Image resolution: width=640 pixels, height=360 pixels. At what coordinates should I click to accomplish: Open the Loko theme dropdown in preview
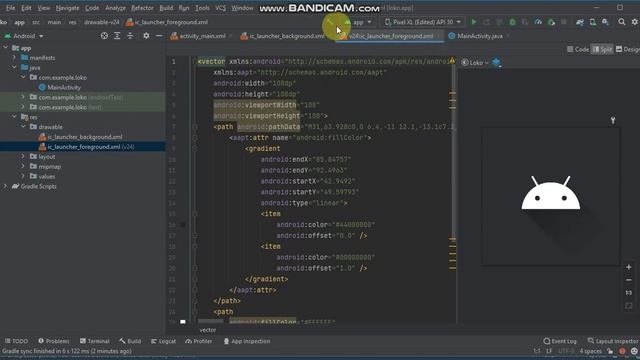(475, 62)
